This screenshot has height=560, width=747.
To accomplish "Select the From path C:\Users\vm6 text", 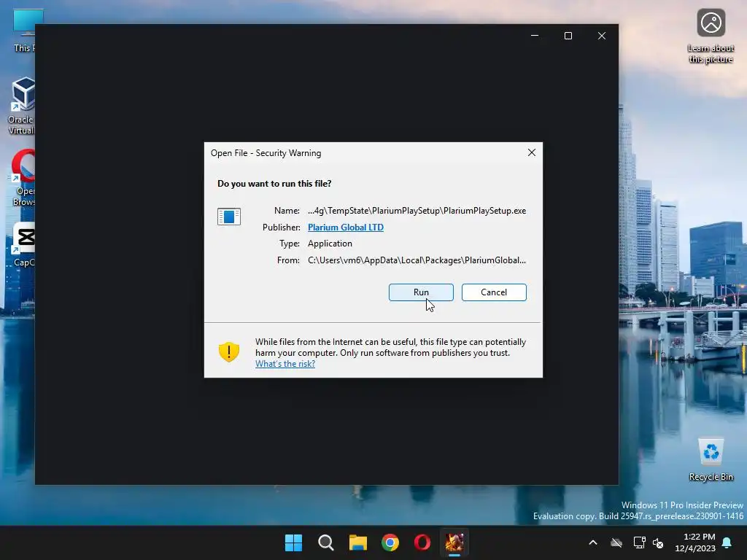I will (x=417, y=260).
